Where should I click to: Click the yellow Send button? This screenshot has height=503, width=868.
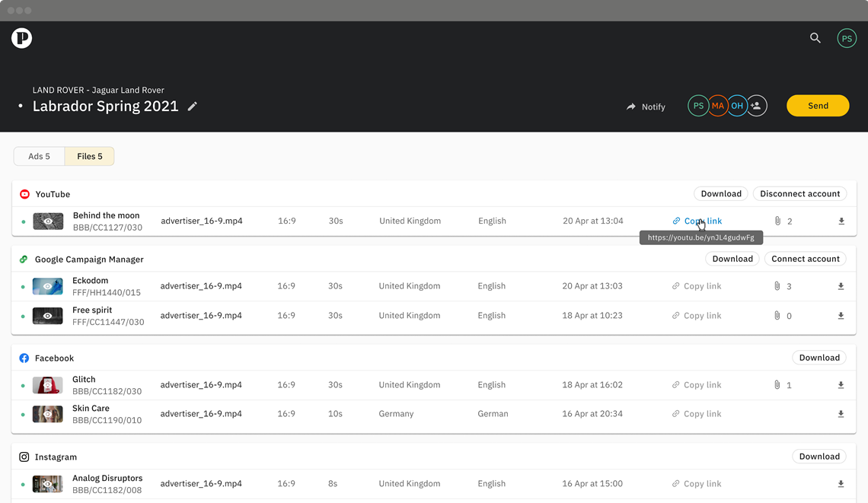(x=818, y=106)
